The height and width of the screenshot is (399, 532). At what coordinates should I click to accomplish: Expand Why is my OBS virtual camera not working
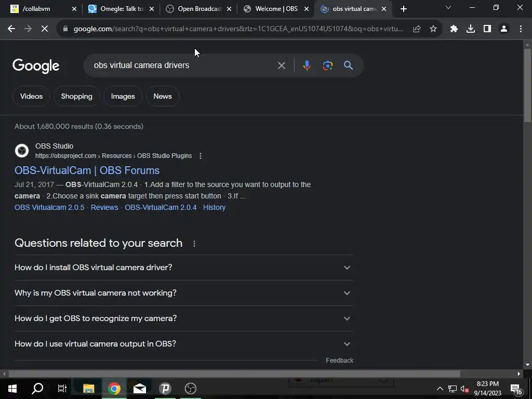183,293
